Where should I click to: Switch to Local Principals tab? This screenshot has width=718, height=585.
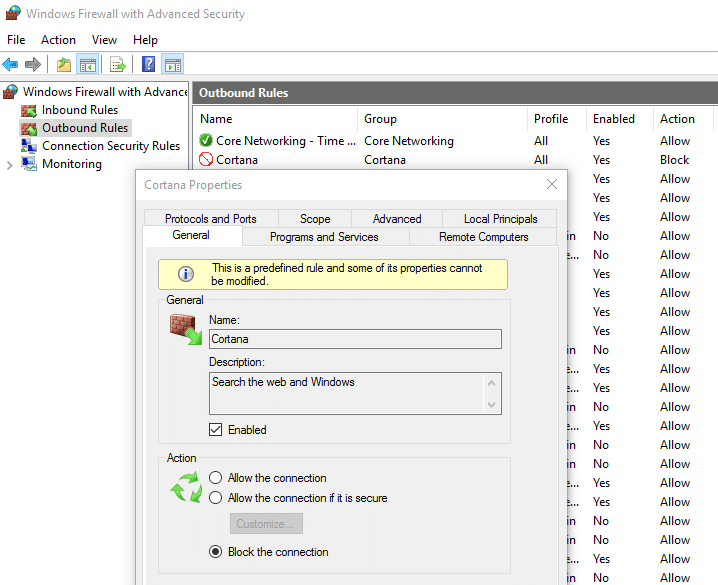(x=500, y=219)
